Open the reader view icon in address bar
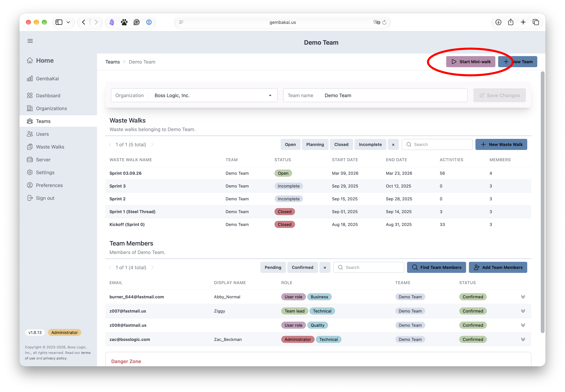The image size is (565, 392). click(x=181, y=22)
